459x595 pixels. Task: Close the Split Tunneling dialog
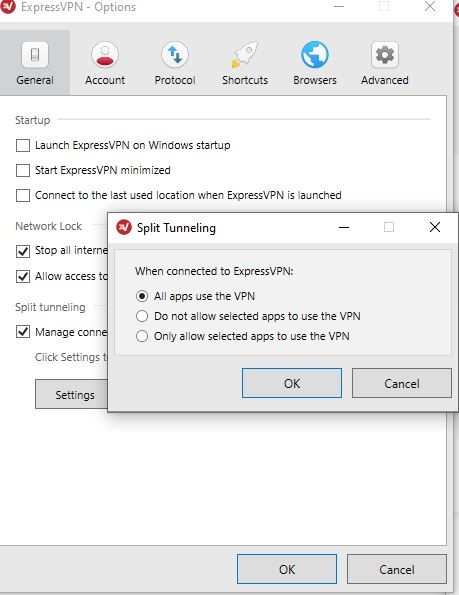tap(435, 227)
